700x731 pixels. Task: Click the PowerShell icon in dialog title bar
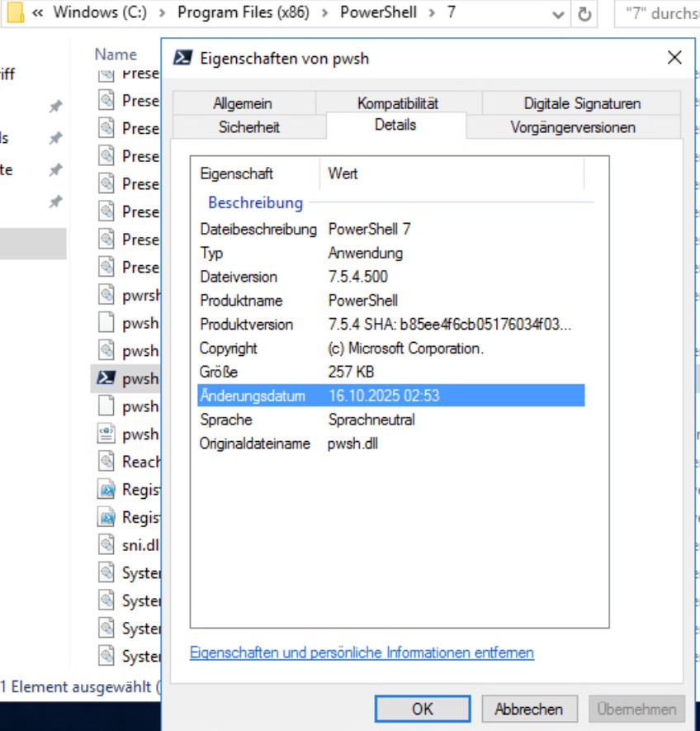coord(183,58)
